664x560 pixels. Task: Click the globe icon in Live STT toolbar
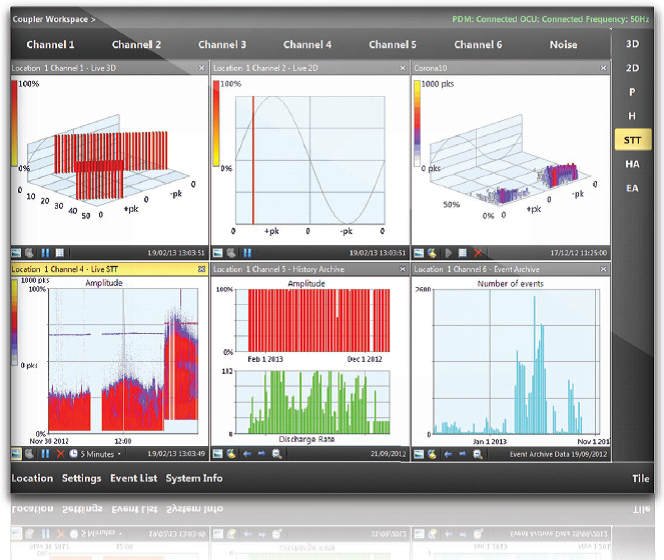(30, 454)
